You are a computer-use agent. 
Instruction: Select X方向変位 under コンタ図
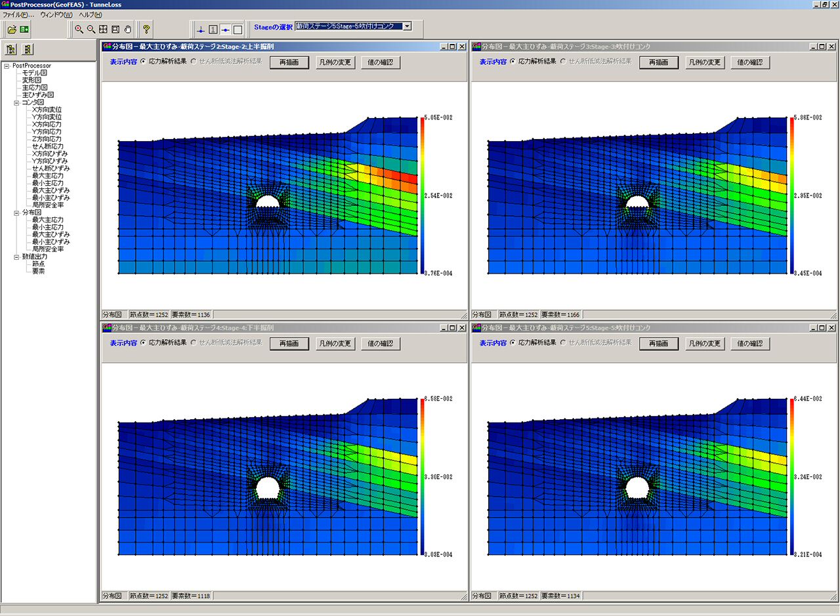[x=47, y=110]
